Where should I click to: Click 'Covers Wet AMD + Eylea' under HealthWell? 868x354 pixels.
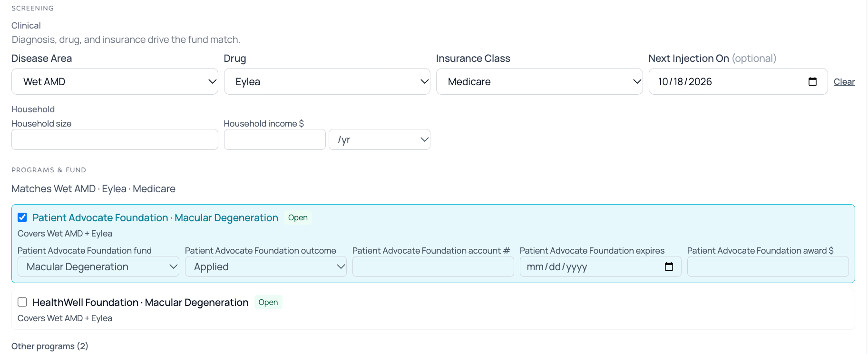coord(65,318)
